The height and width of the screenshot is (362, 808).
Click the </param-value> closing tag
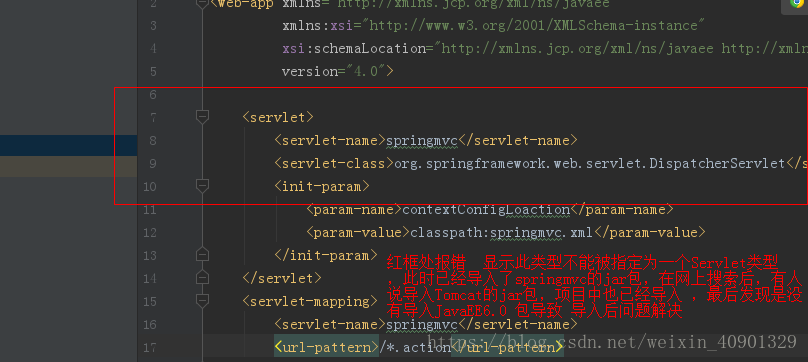649,232
